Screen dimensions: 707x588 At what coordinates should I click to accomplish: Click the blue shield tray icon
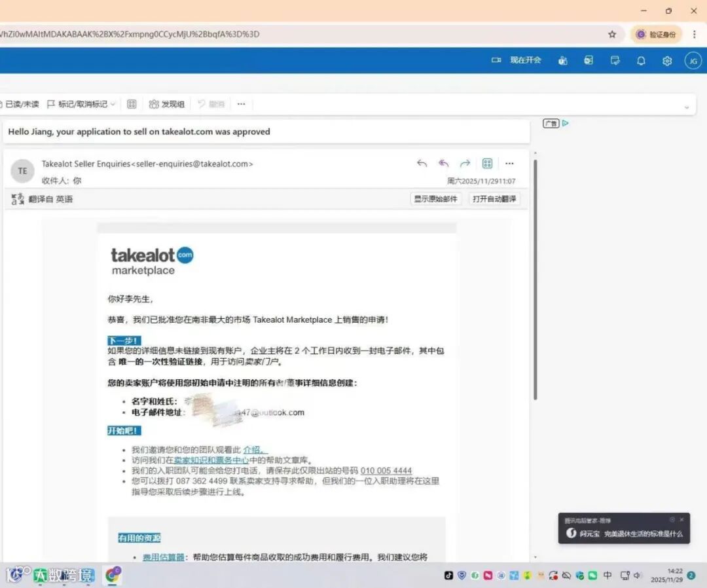[462, 576]
